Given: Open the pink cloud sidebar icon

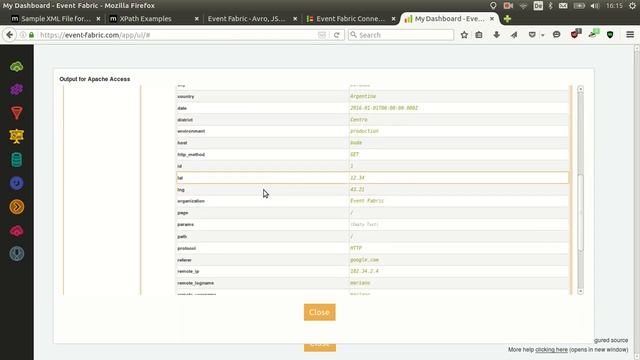Looking at the screenshot, I should pos(17,231).
